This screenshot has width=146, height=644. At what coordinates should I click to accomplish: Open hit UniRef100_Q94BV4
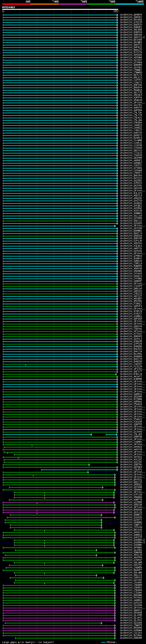[131, 15]
